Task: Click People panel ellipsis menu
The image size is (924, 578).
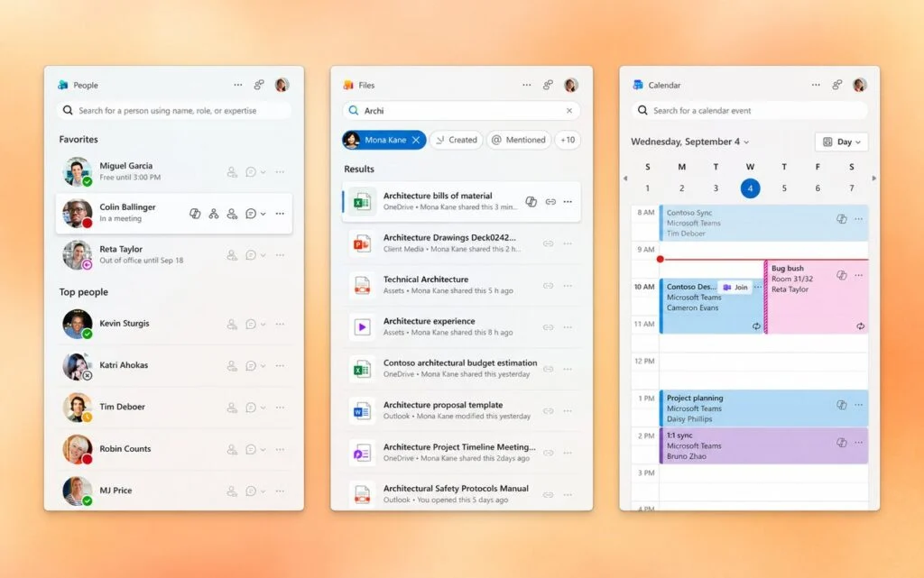Action: coord(238,85)
